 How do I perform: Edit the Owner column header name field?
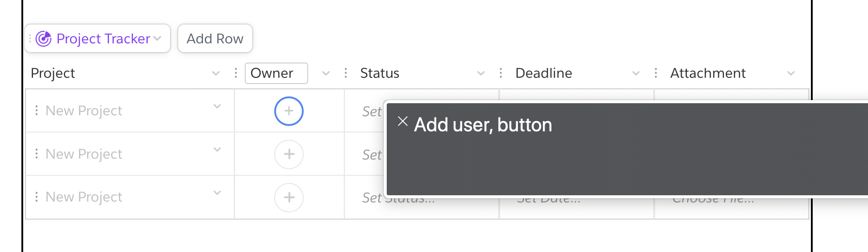coord(277,73)
